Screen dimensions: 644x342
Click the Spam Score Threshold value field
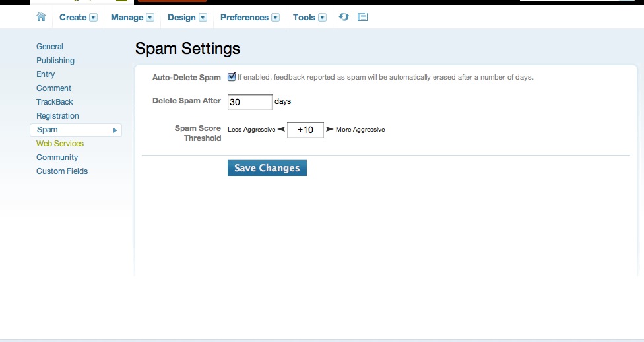click(x=305, y=130)
